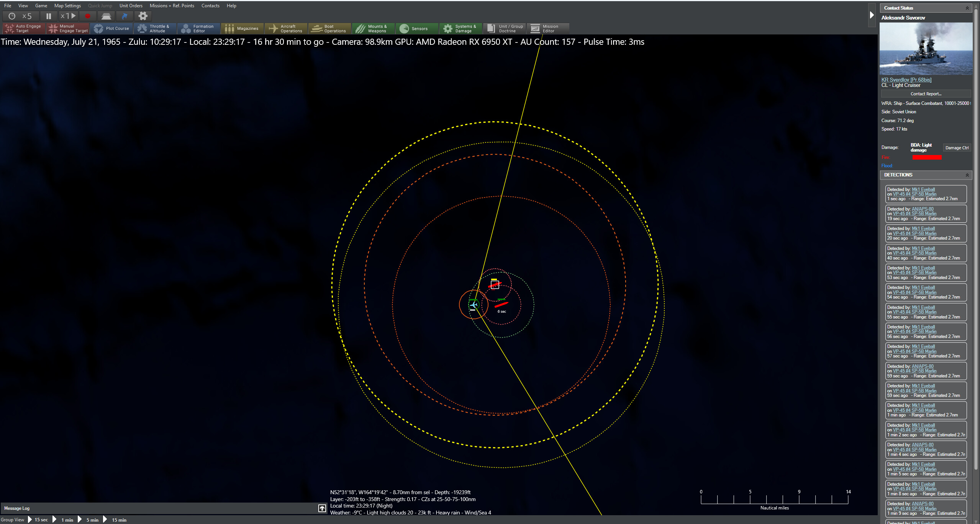Expand the Message Log with the arrow icon
This screenshot has height=524, width=980.
pyautogui.click(x=322, y=508)
